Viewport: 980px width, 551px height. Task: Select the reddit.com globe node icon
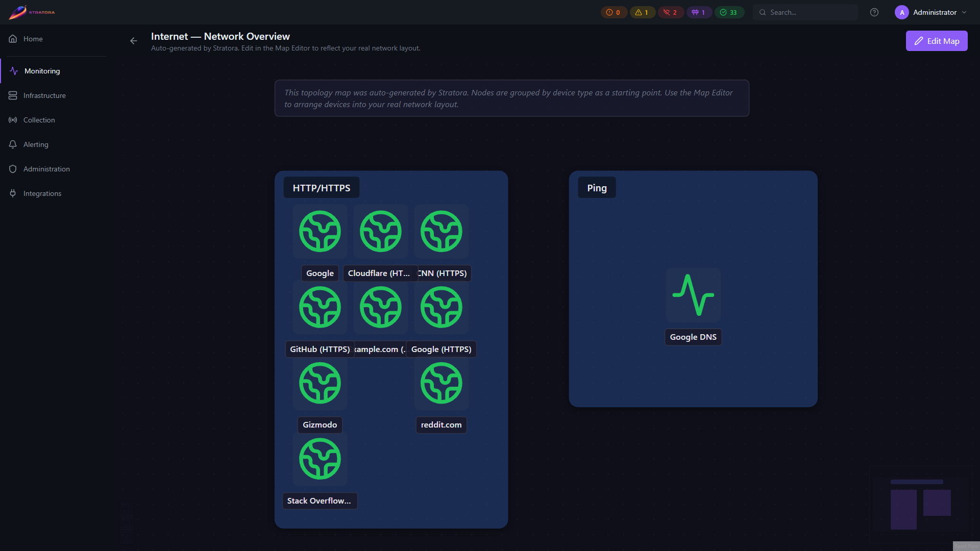point(442,383)
